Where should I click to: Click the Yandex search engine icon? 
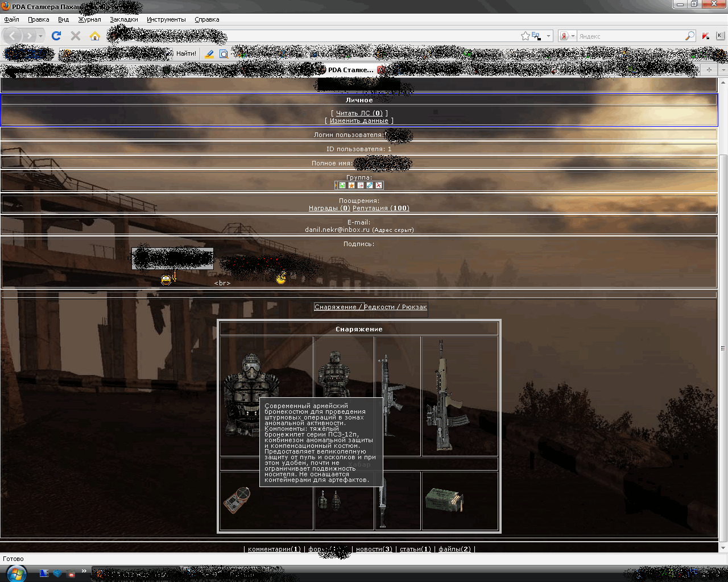(x=564, y=36)
